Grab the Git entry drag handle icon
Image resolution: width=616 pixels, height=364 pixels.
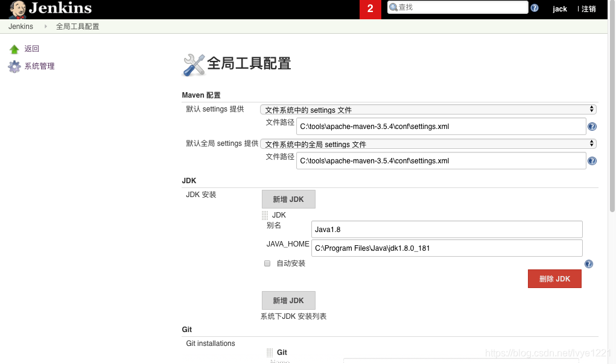(x=270, y=353)
